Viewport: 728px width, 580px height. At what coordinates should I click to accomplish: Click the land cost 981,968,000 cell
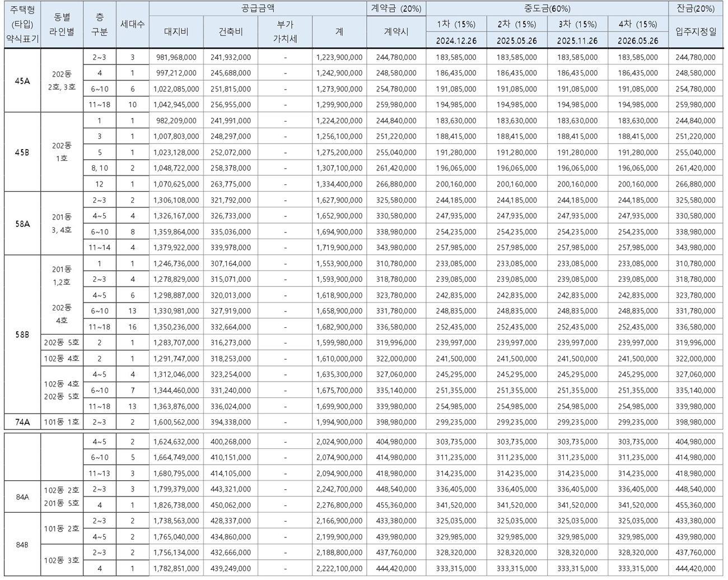point(176,57)
